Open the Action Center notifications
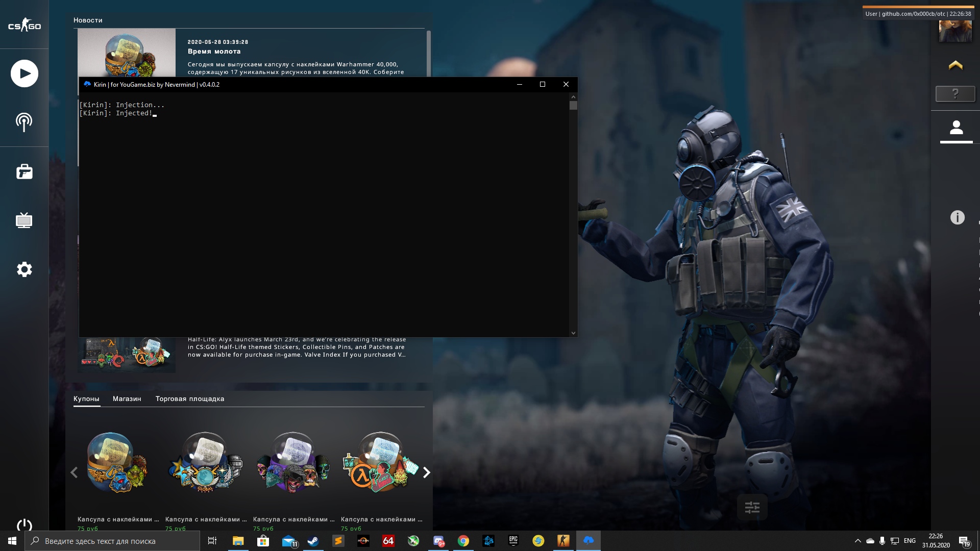 [964, 541]
